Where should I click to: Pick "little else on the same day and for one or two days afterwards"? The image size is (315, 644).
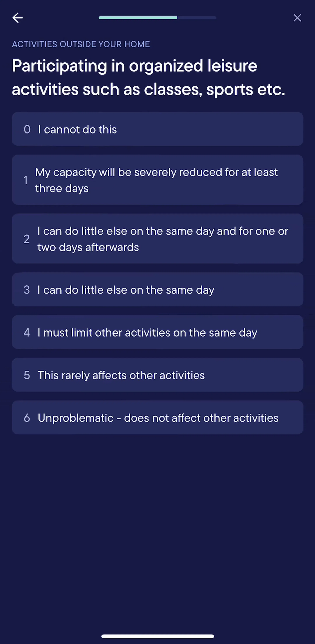157,239
